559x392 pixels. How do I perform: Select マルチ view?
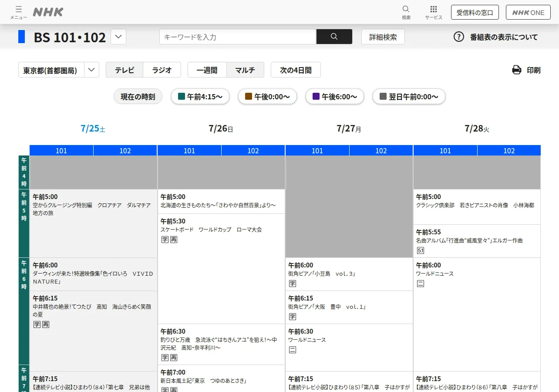245,70
